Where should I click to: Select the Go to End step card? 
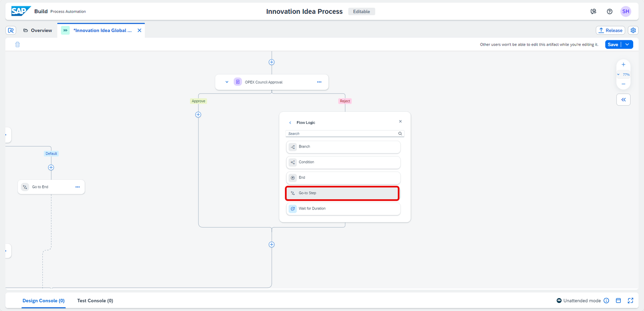coord(51,187)
